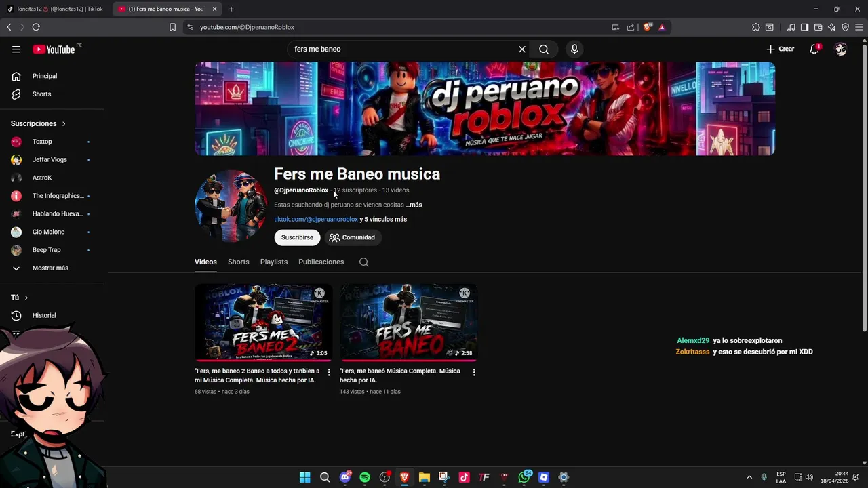This screenshot has height=488, width=868.
Task: Switch to the TikTok loncitas12 browser tab
Action: [x=54, y=9]
